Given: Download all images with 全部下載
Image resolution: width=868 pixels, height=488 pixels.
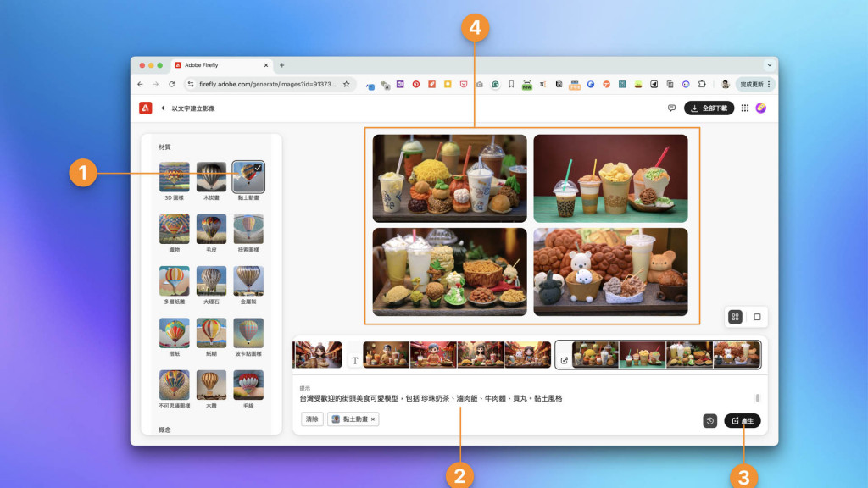Looking at the screenshot, I should click(x=709, y=108).
